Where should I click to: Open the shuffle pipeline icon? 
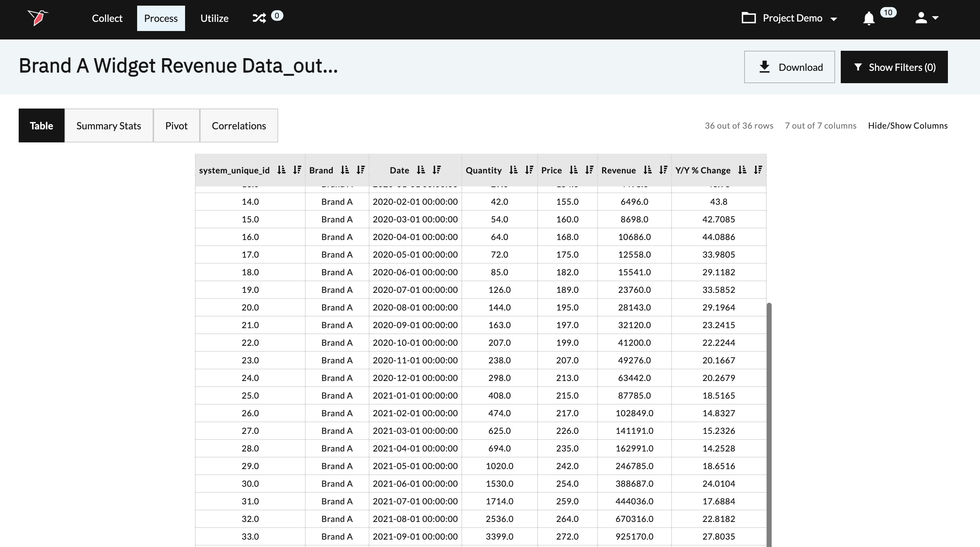(x=259, y=18)
